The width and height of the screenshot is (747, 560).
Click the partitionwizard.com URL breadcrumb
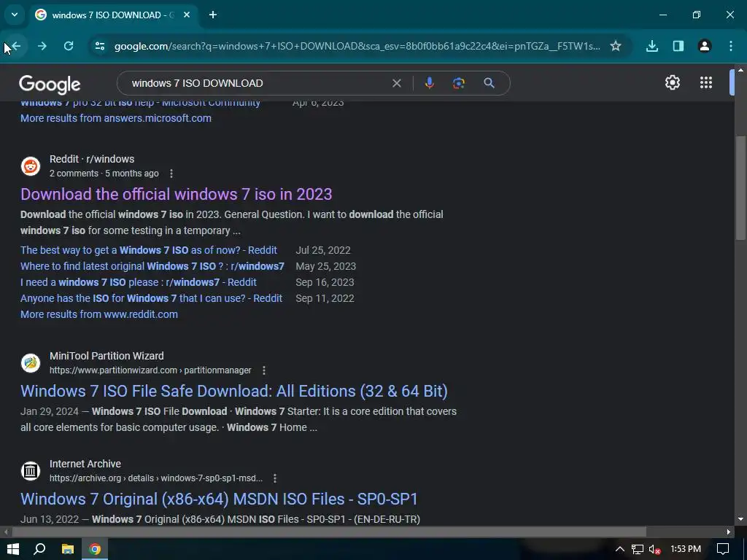click(x=150, y=370)
